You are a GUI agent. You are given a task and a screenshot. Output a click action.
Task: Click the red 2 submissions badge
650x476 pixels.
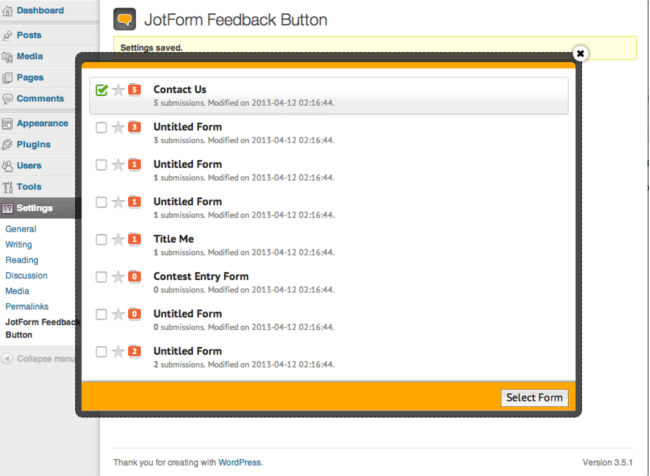coord(134,351)
